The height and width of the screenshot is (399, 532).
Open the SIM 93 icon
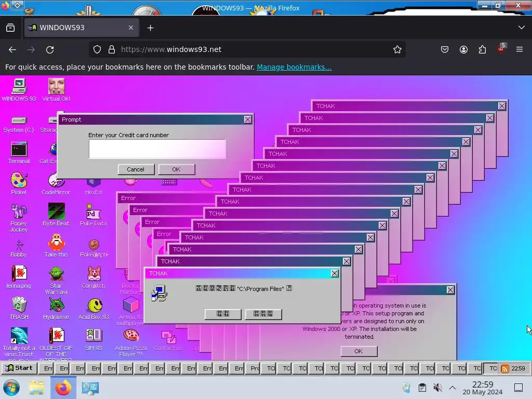(94, 340)
